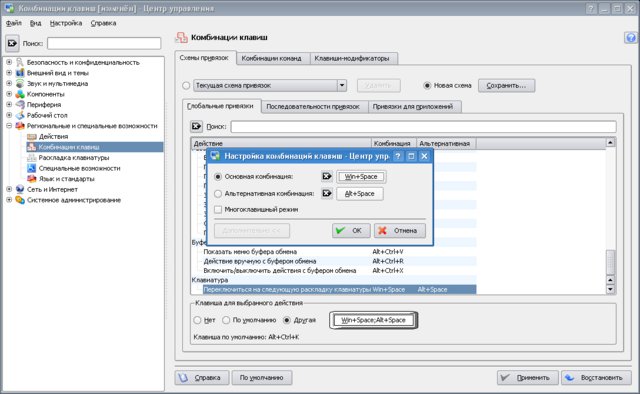
Task: Click the Regional and Accessibility category icon
Action: coord(20,126)
